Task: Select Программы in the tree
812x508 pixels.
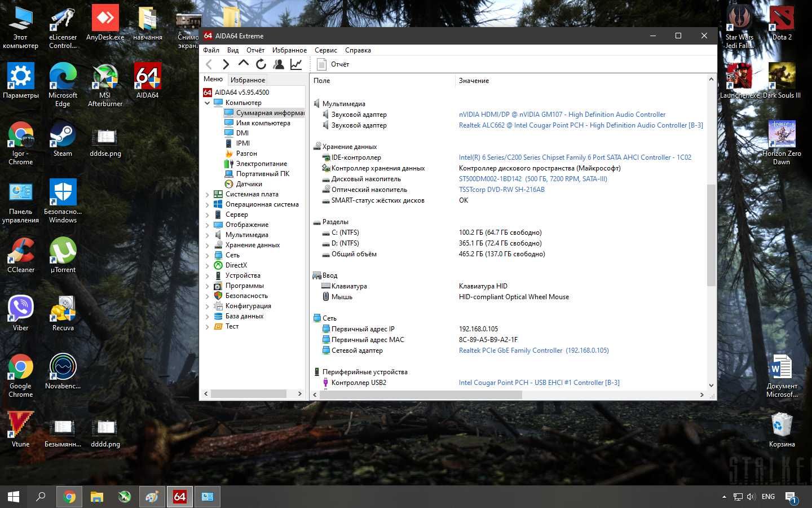Action: tap(245, 286)
